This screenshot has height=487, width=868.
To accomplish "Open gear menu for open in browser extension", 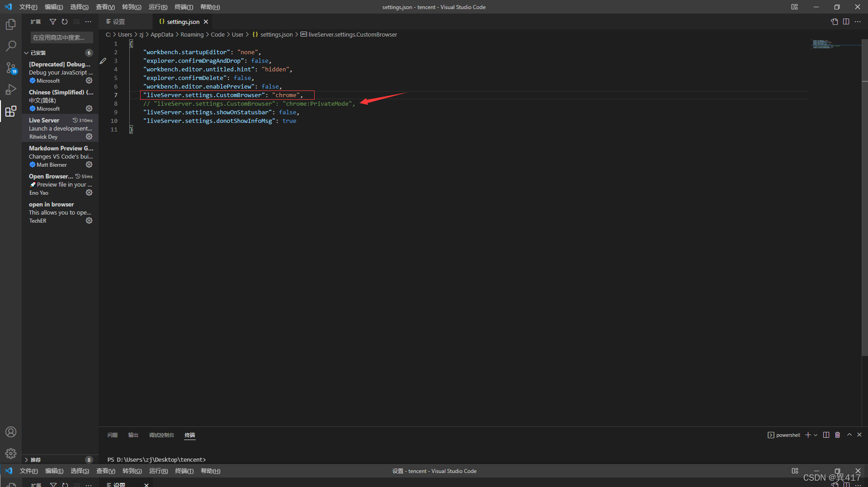I will point(89,220).
